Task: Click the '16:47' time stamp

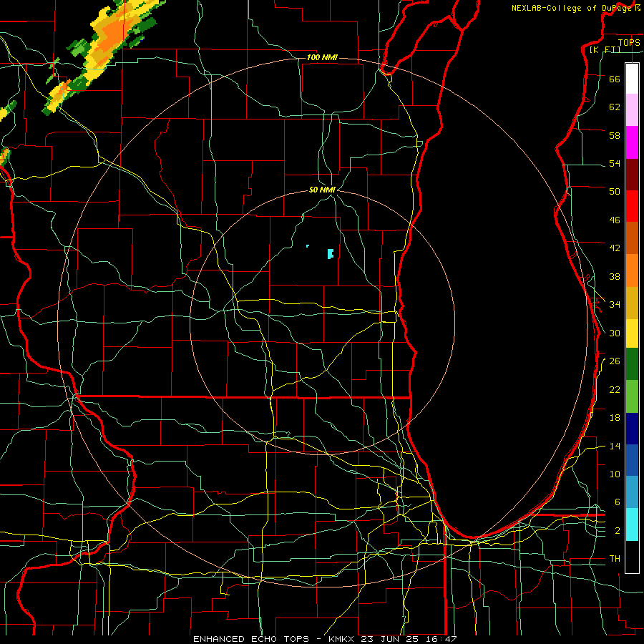Action: pos(442,639)
